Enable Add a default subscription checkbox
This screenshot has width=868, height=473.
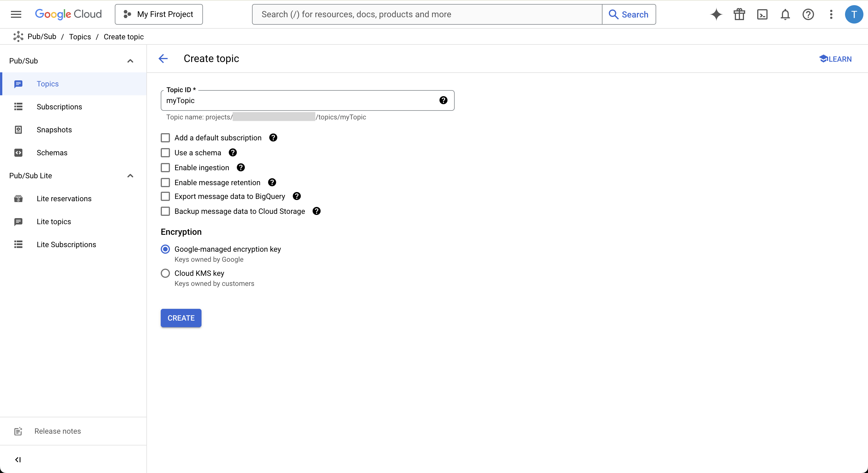pos(165,138)
